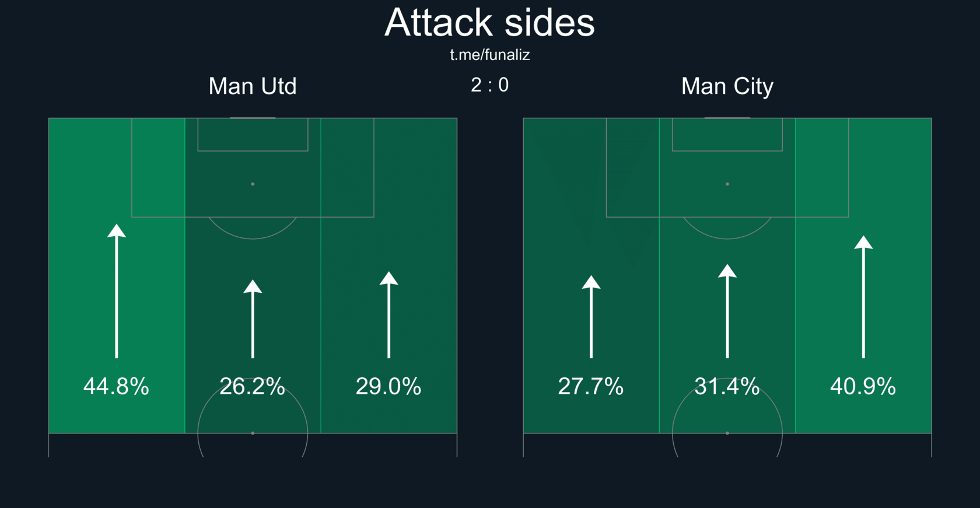Select the 44.8% left-side percentage
This screenshot has height=508, width=980.
(116, 386)
